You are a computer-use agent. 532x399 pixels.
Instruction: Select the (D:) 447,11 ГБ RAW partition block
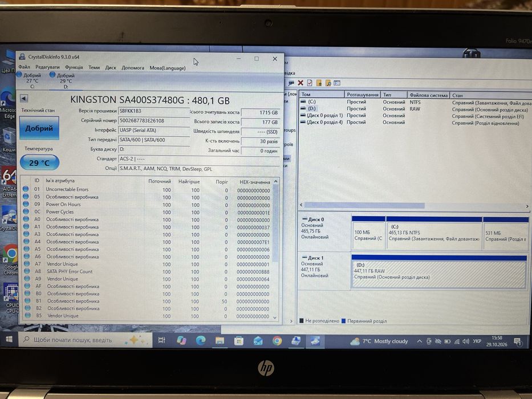tap(439, 272)
